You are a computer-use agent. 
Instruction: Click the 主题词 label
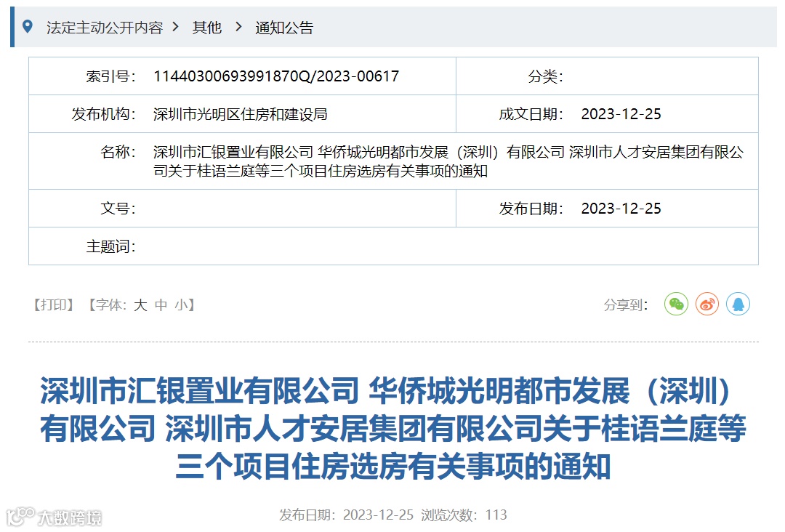[x=110, y=246]
